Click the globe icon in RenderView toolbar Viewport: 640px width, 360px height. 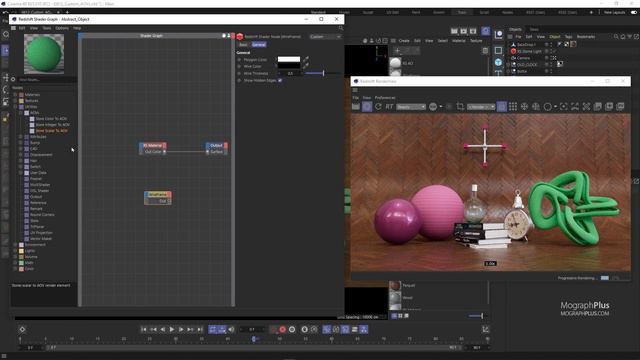[433, 107]
